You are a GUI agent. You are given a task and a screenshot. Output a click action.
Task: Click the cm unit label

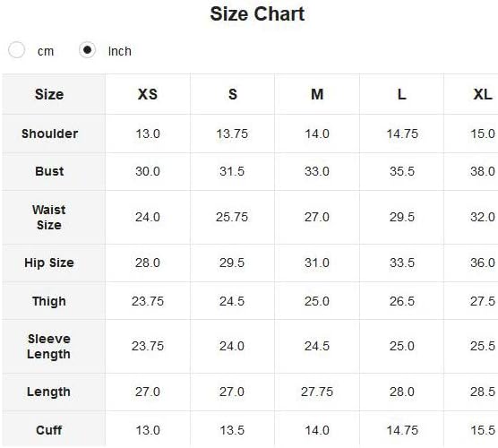46,51
